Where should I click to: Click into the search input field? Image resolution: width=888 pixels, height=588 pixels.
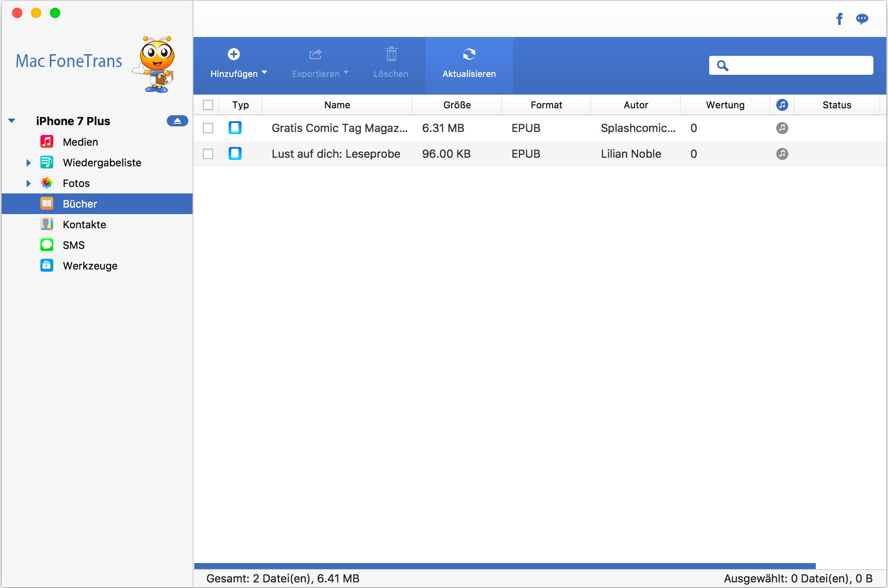[x=791, y=65]
